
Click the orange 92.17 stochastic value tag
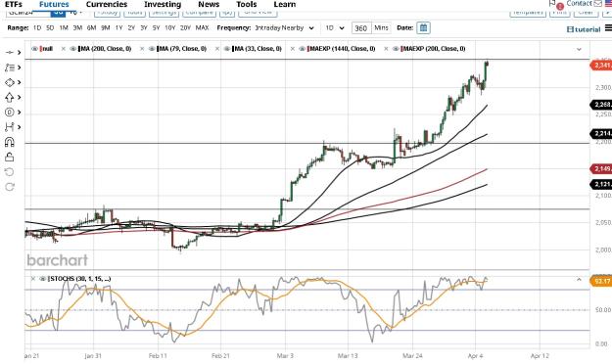click(x=601, y=281)
